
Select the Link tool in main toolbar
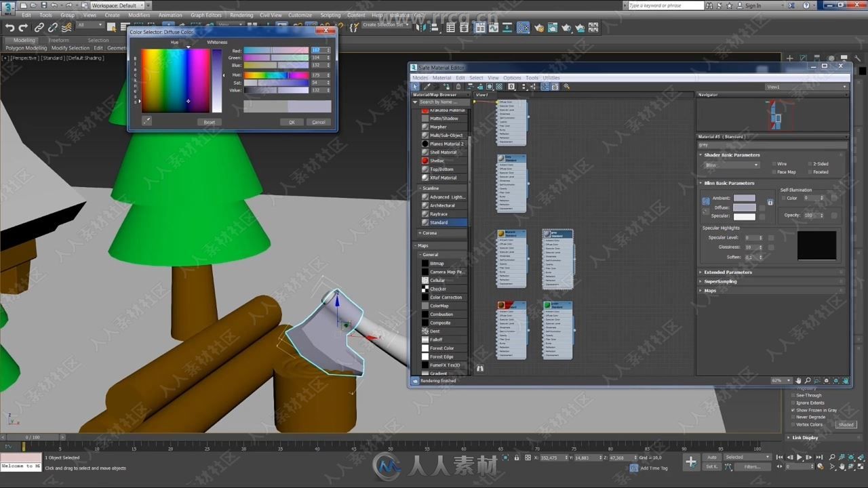coord(39,28)
